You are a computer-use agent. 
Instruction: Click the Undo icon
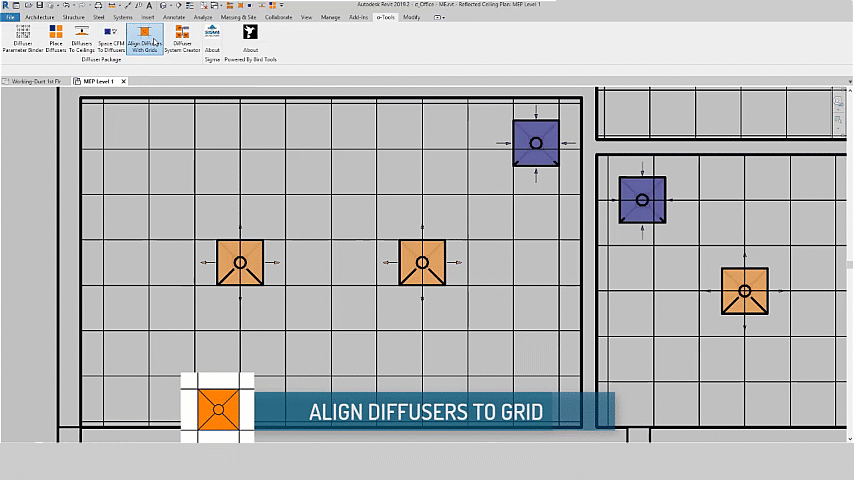click(x=66, y=5)
